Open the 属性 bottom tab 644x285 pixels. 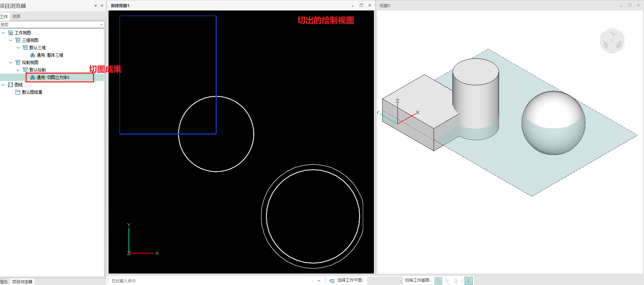pos(4,282)
